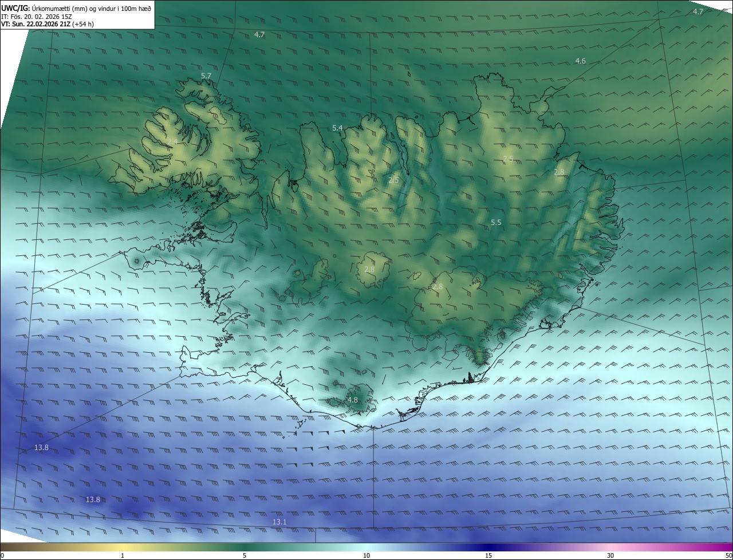
Task: Click the '5' tick label on the colorbar
Action: click(x=245, y=555)
